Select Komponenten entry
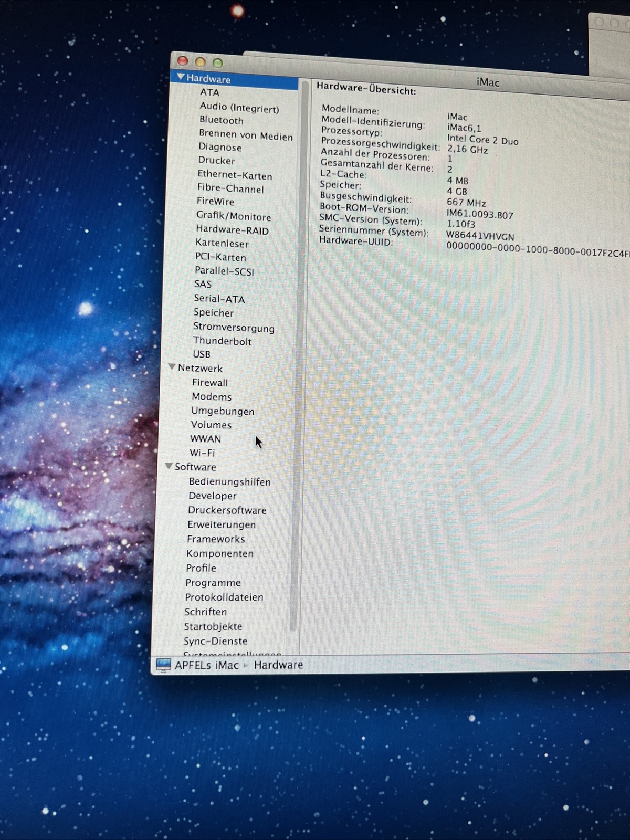This screenshot has height=840, width=630. click(220, 554)
